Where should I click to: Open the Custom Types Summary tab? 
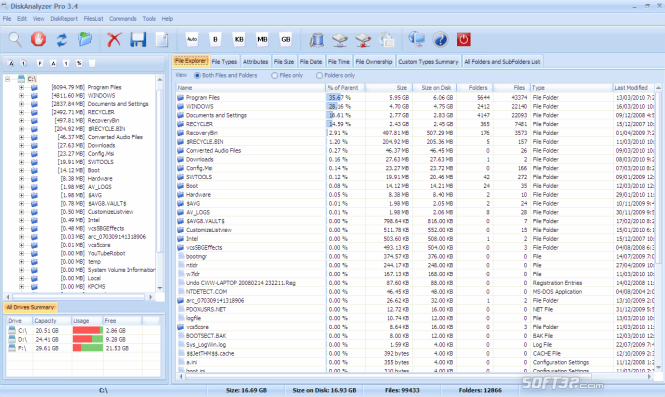point(428,62)
